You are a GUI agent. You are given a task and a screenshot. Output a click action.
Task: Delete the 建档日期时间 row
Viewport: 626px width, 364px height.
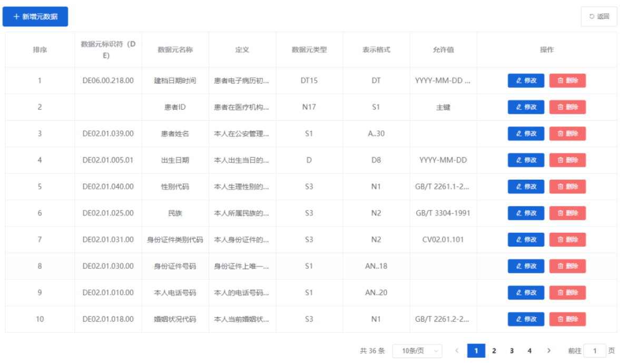click(x=568, y=81)
